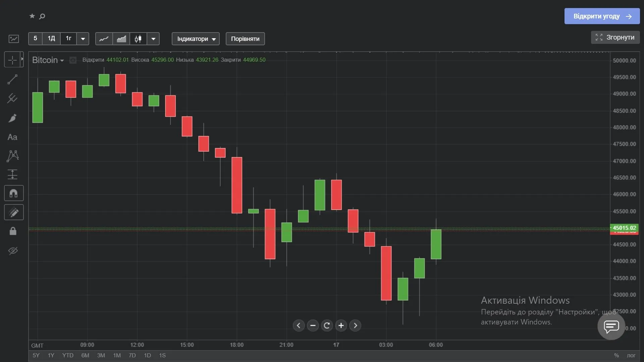
Task: Click the 47000.00 price axis label
Action: (624, 161)
